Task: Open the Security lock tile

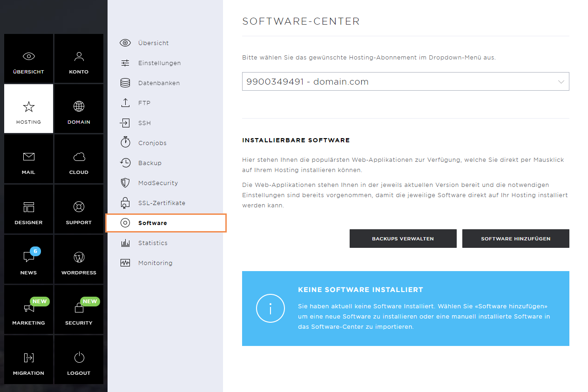Action: click(x=79, y=309)
